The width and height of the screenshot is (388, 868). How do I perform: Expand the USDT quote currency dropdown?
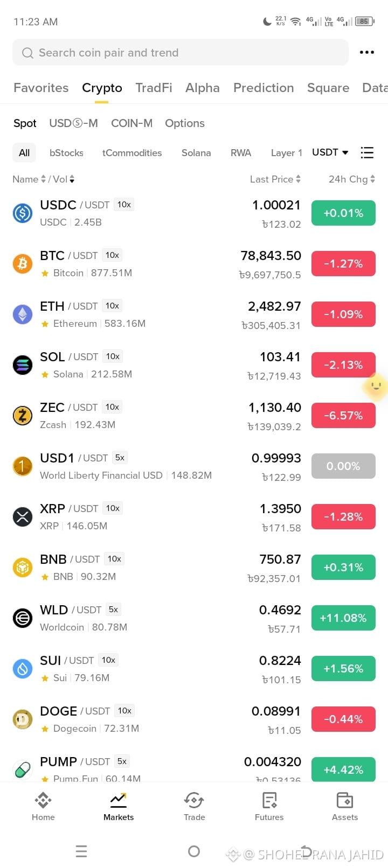coord(330,152)
